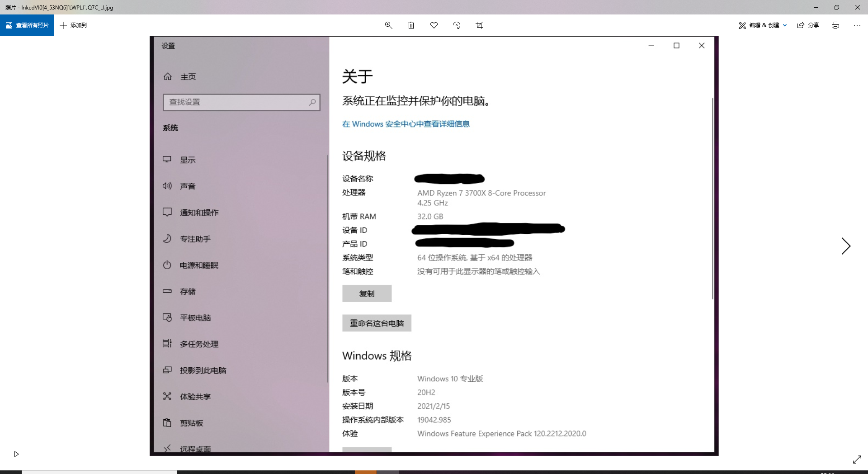Go to next photo with arrow

[846, 246]
